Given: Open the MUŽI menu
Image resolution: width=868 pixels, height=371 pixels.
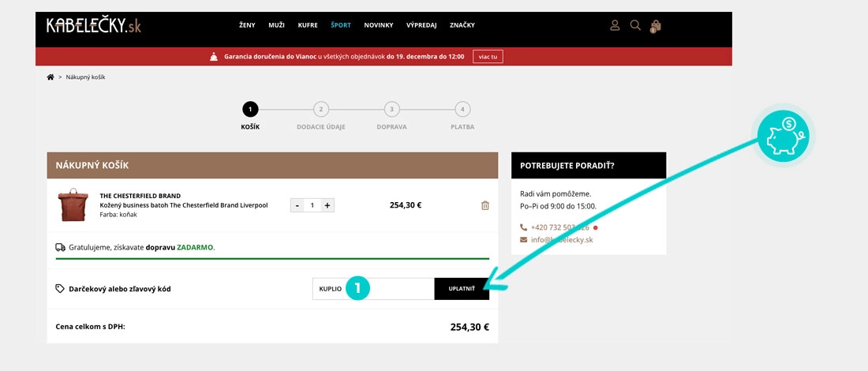Looking at the screenshot, I should click(x=276, y=25).
